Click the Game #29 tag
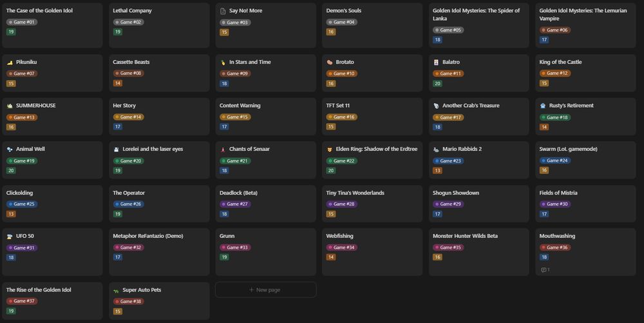Image resolution: width=644 pixels, height=323 pixels. pyautogui.click(x=448, y=204)
